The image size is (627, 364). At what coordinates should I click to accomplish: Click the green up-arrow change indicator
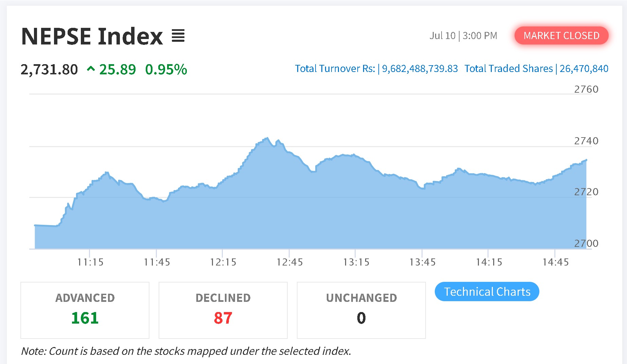91,69
